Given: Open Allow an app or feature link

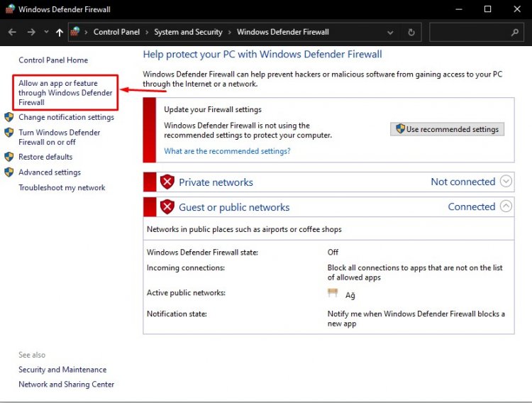Looking at the screenshot, I should coord(65,93).
